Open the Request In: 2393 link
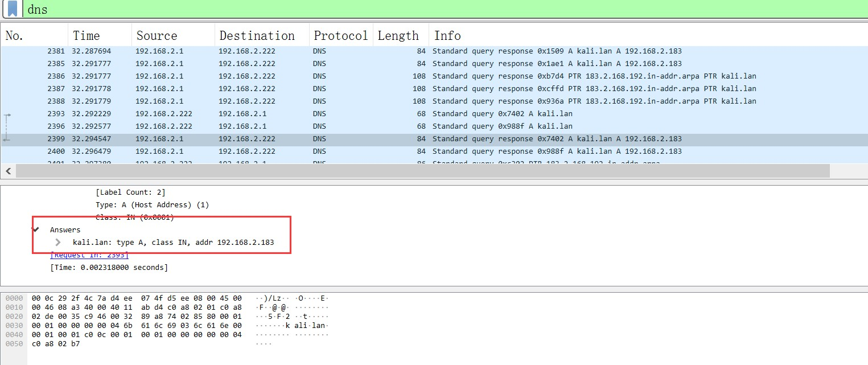Viewport: 868px width, 365px height. click(89, 255)
